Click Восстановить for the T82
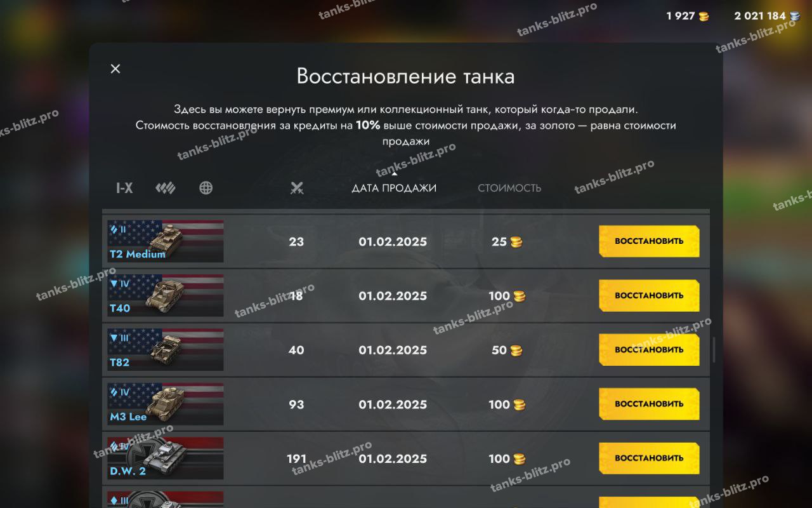This screenshot has width=812, height=508. point(649,349)
